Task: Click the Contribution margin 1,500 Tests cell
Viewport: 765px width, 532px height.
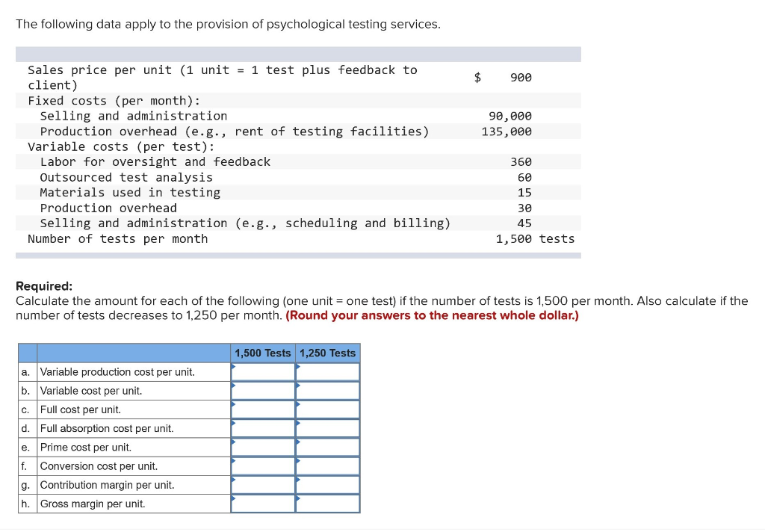Action: click(262, 484)
